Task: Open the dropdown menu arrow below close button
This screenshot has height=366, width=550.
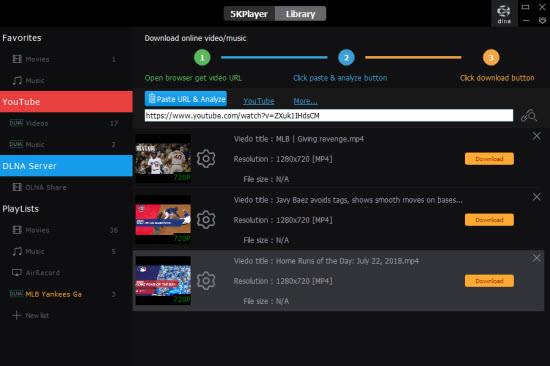Action: pyautogui.click(x=542, y=21)
